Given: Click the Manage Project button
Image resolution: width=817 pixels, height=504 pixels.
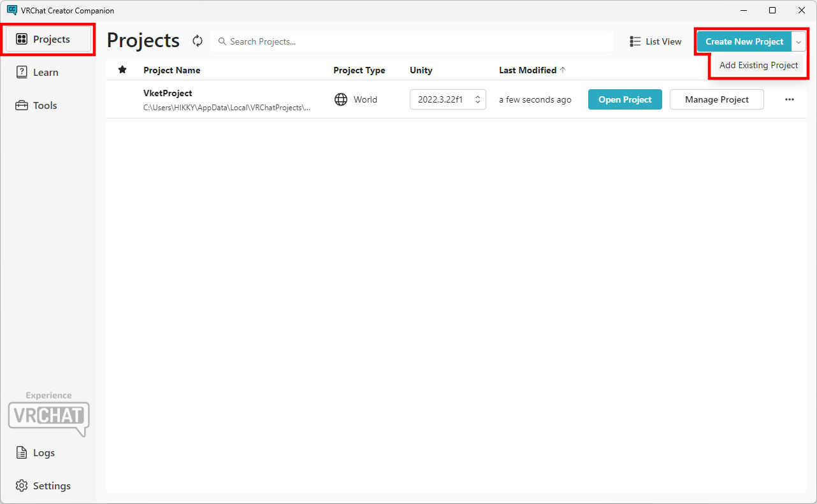Looking at the screenshot, I should [x=716, y=99].
